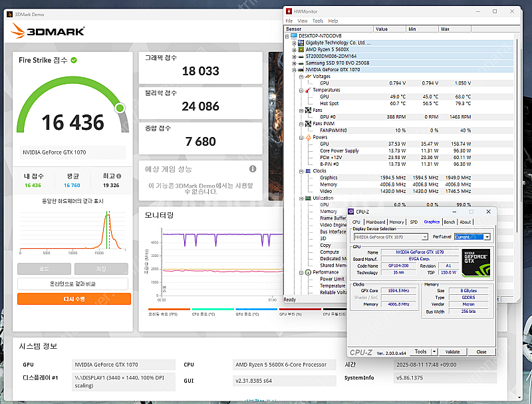
Task: Open HWMonitor View menu
Action: [303, 21]
